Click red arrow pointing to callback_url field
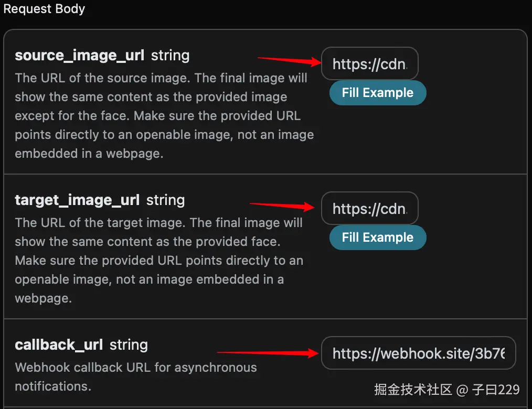The width and height of the screenshot is (532, 409). [x=268, y=353]
